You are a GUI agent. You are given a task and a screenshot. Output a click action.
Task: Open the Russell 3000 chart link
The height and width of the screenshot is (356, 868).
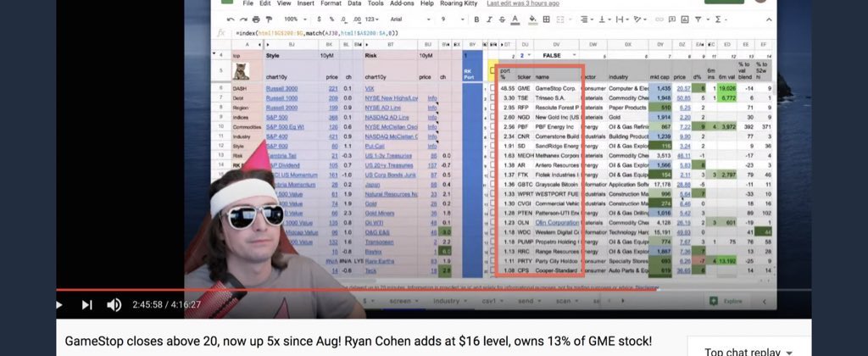281,88
